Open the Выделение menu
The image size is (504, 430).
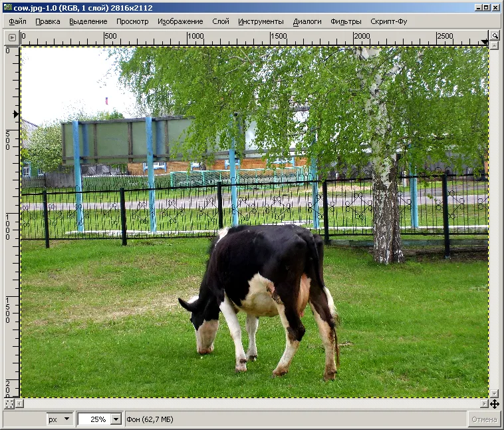click(x=88, y=21)
